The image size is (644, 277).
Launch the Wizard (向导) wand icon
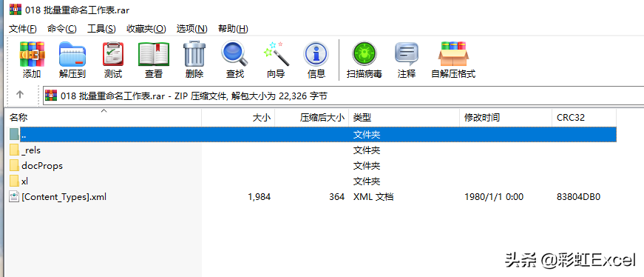pyautogui.click(x=276, y=54)
